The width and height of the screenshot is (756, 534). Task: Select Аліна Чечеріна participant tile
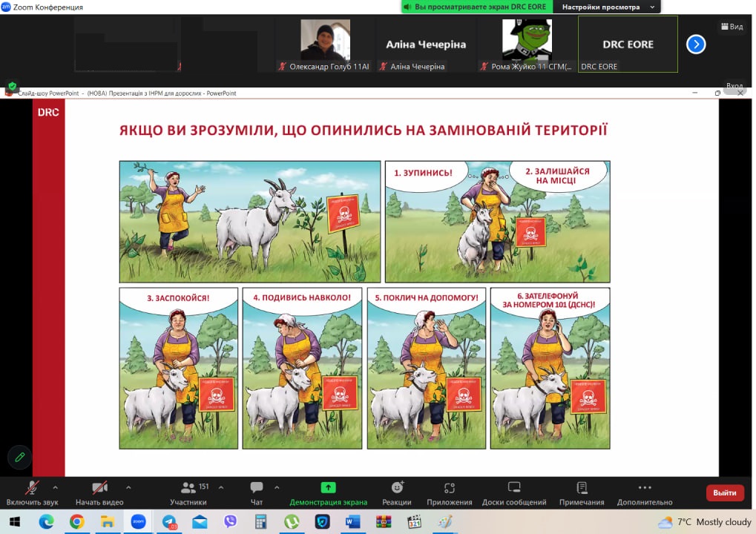coord(426,44)
